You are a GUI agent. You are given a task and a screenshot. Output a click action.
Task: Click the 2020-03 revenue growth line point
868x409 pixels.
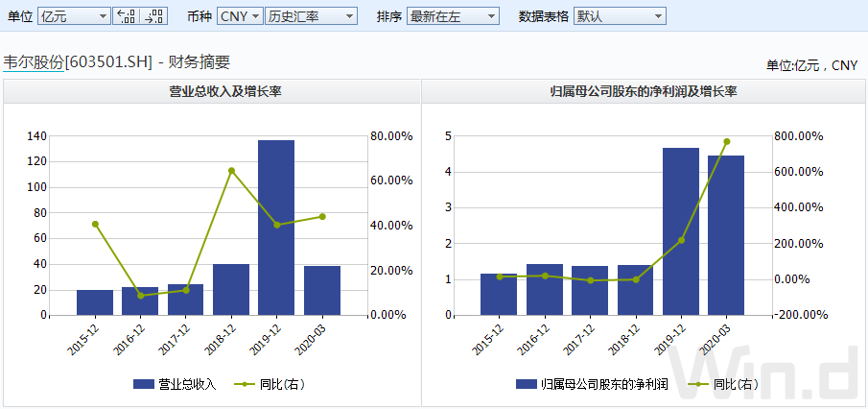click(322, 217)
